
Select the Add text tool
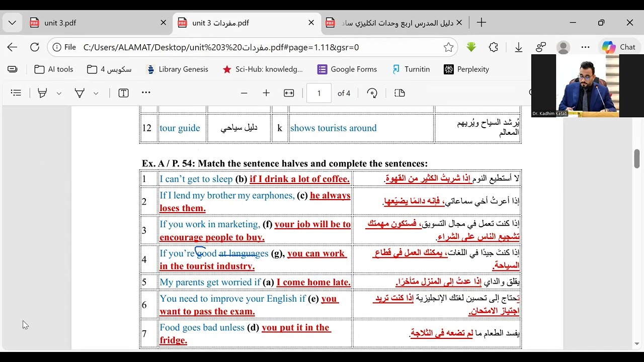(x=123, y=93)
